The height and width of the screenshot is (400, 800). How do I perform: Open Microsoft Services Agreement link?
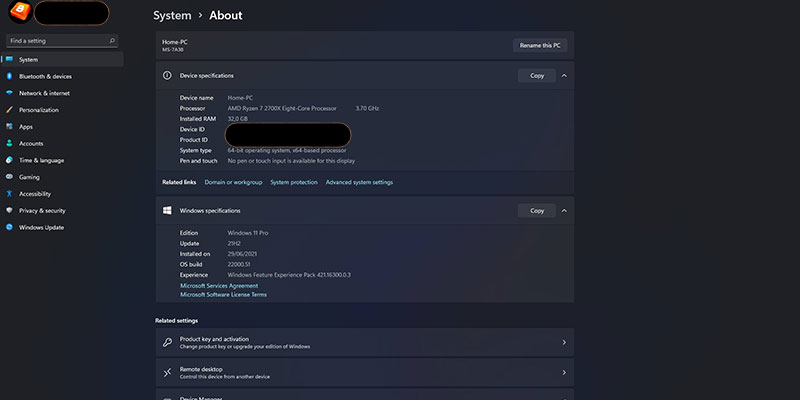[x=219, y=286]
